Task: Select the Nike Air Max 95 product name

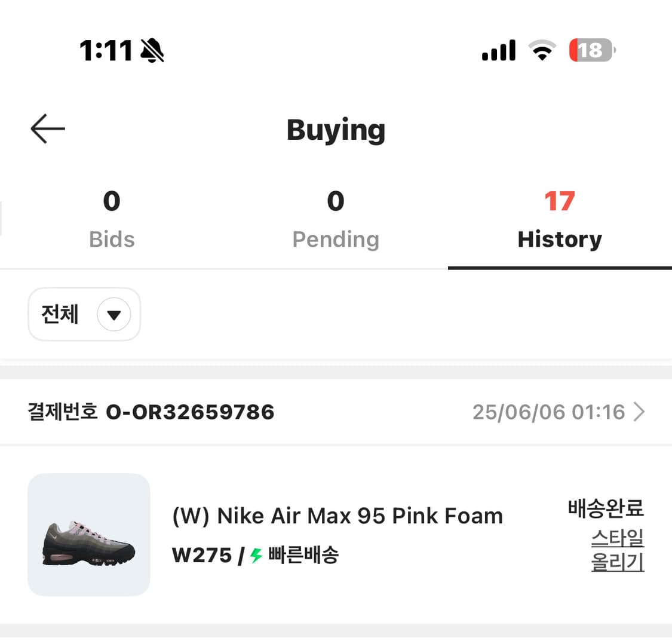Action: point(337,515)
